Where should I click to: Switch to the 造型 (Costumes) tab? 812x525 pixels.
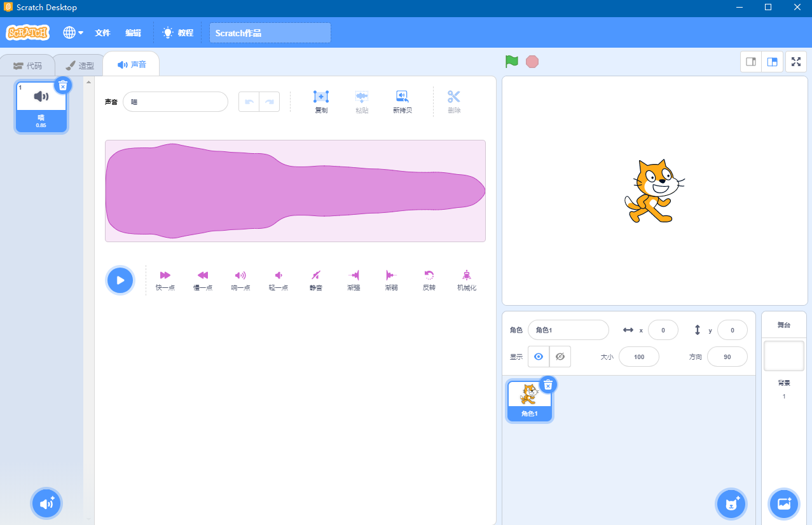tap(78, 64)
